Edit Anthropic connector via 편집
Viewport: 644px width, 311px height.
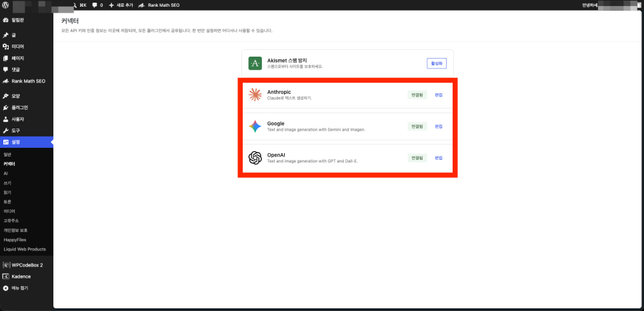click(x=439, y=95)
